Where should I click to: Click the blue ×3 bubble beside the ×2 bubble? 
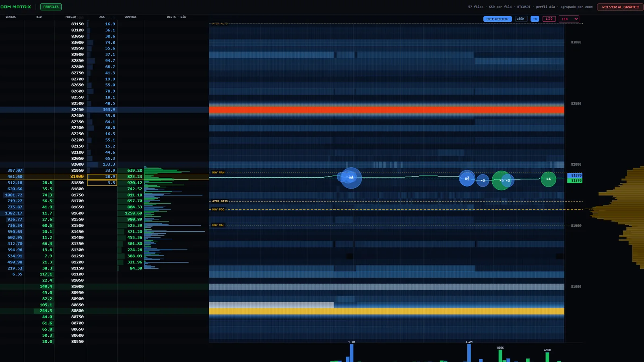(483, 181)
